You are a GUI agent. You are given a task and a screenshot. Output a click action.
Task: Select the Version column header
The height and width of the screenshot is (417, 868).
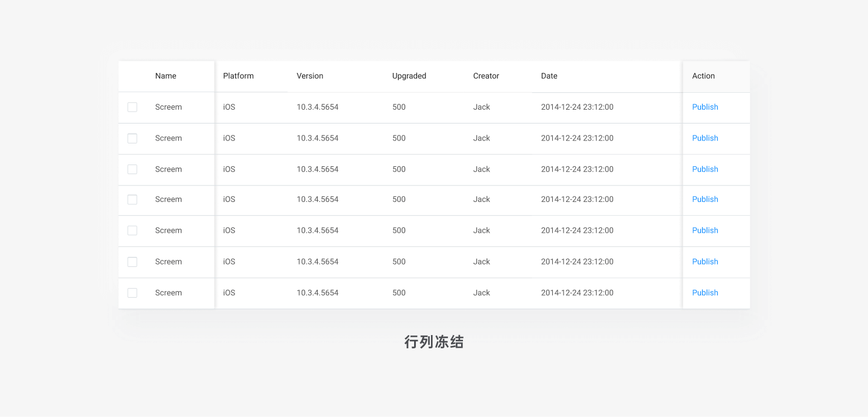pos(310,76)
